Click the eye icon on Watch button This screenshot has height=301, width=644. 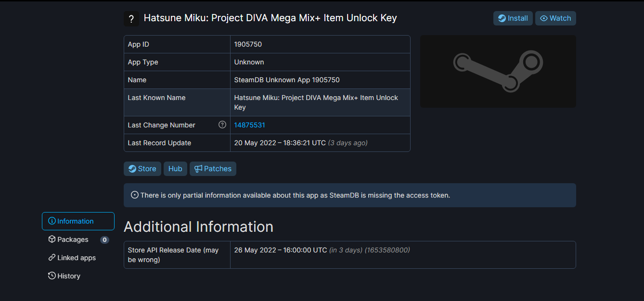(x=544, y=18)
